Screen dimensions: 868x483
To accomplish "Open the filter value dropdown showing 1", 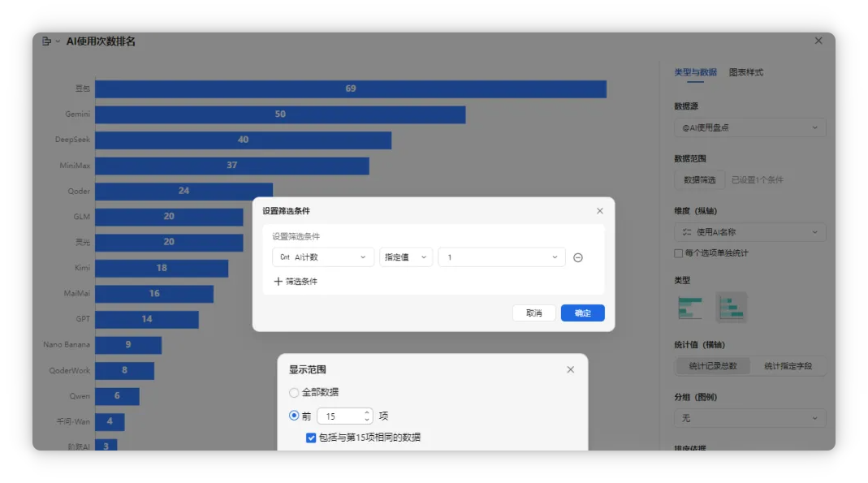I will (x=502, y=257).
